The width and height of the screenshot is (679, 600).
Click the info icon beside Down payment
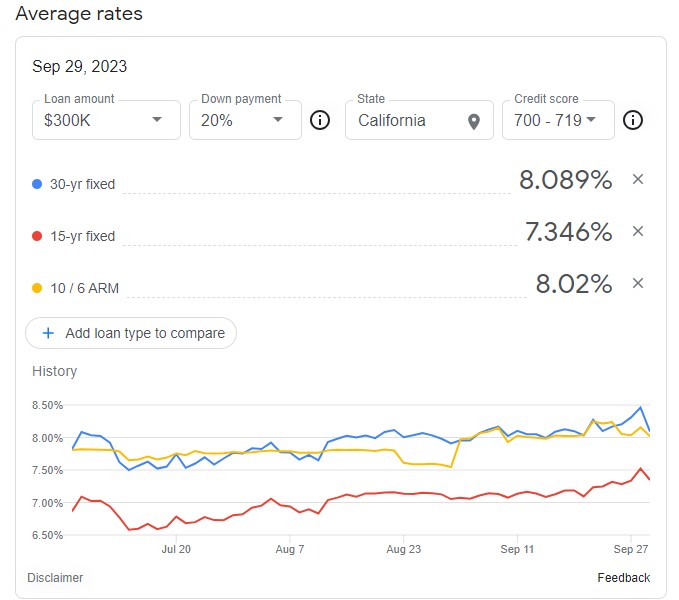pyautogui.click(x=320, y=120)
